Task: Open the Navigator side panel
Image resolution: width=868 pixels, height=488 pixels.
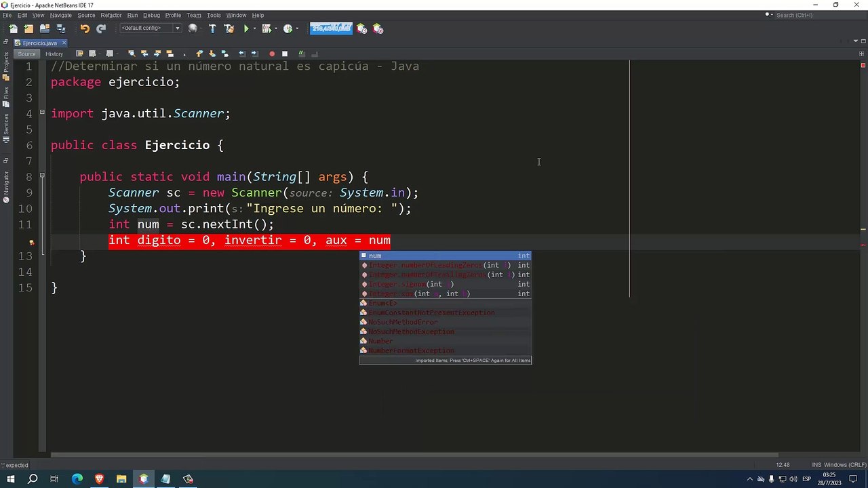Action: [6, 186]
